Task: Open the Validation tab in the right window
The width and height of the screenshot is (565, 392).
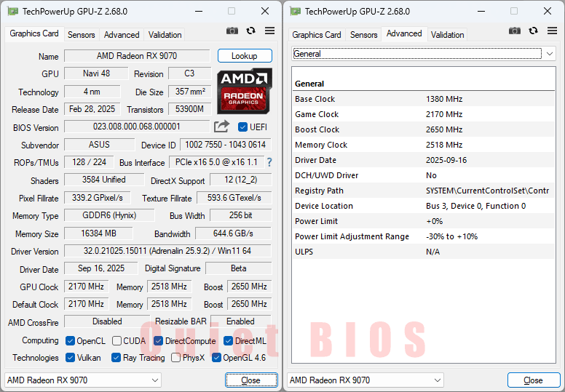Action: [x=447, y=35]
